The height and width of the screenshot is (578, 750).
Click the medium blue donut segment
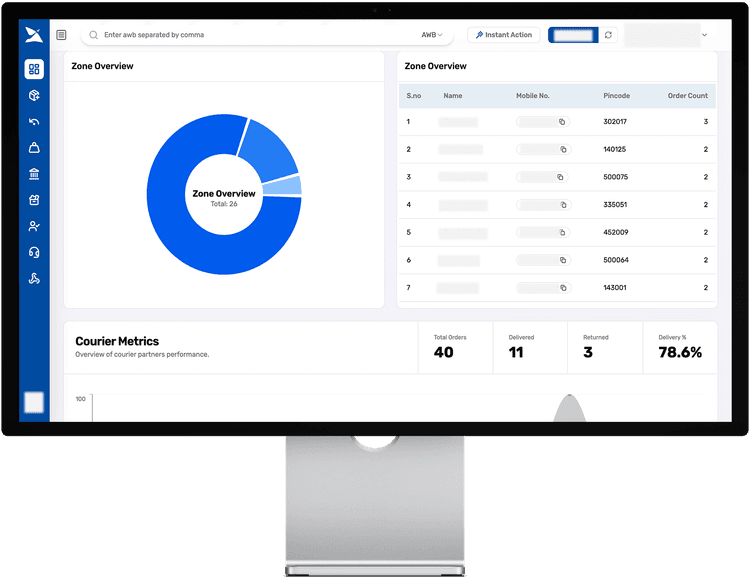pyautogui.click(x=270, y=151)
